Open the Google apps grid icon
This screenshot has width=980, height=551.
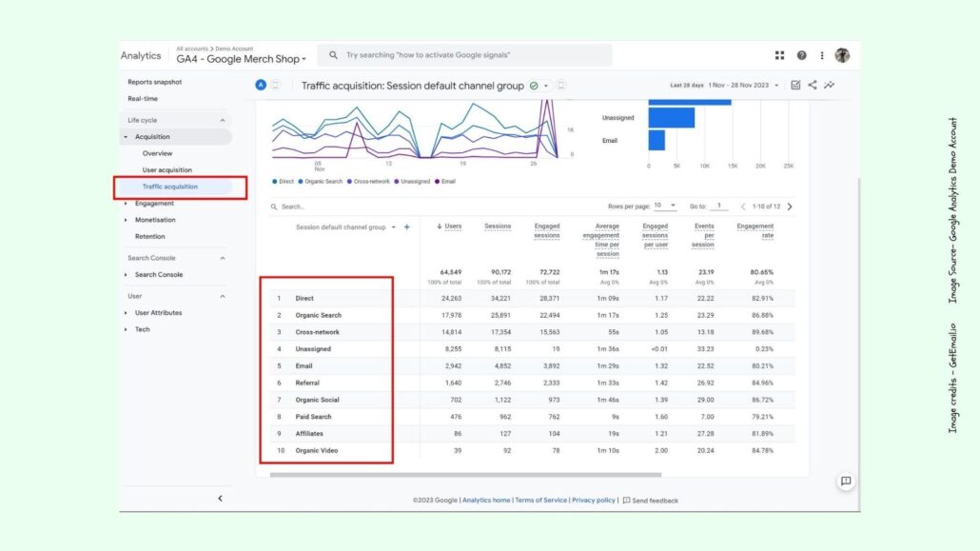click(x=779, y=55)
